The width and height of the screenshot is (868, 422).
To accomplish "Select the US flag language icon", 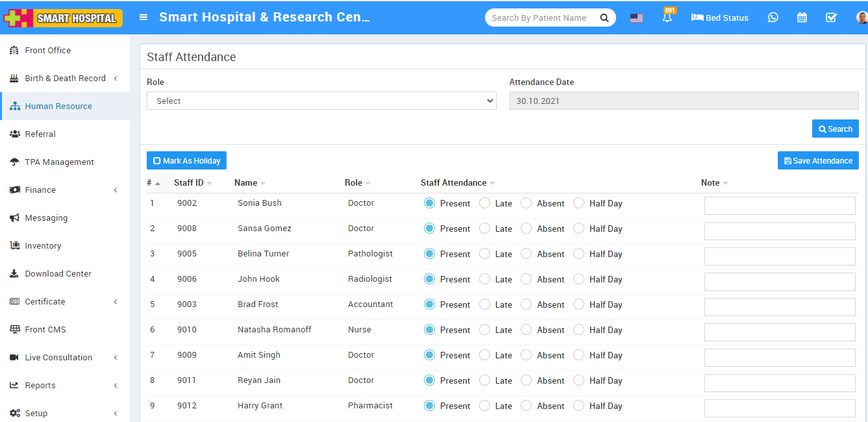I will 636,18.
